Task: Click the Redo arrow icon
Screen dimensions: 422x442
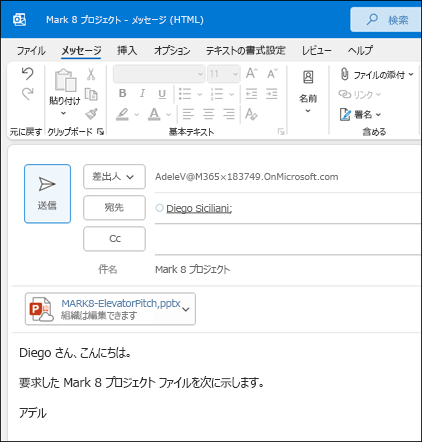Action: [x=27, y=94]
